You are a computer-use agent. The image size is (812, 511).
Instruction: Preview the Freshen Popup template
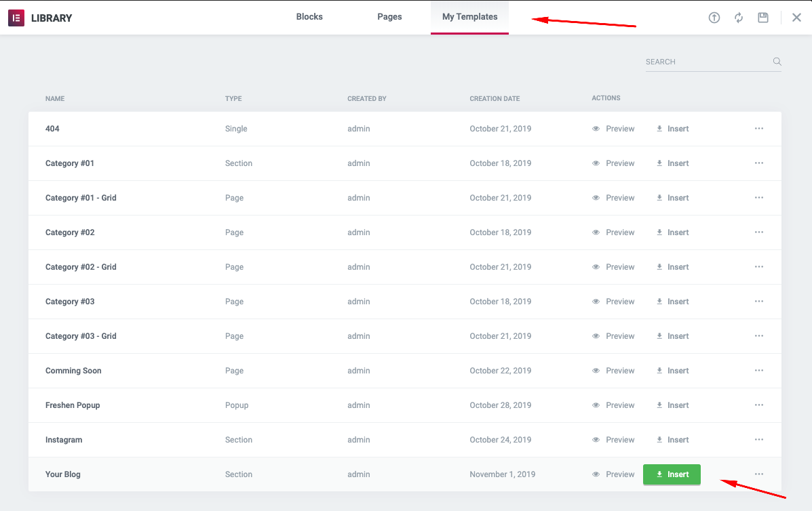[613, 405]
